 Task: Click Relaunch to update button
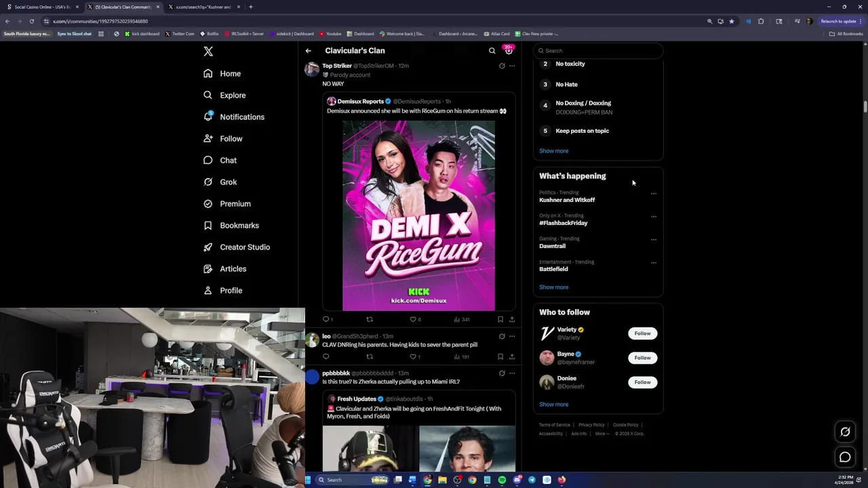click(x=841, y=21)
